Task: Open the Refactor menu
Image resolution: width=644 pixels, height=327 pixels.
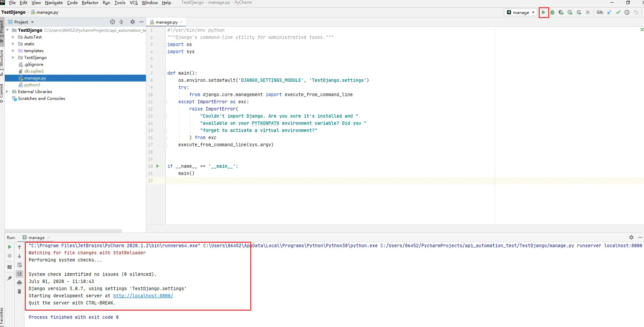Action: click(90, 3)
